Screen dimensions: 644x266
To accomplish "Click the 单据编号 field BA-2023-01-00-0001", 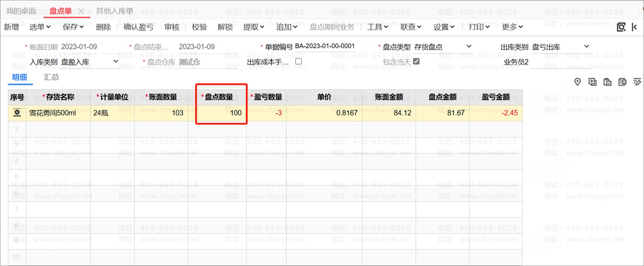I will pos(325,46).
